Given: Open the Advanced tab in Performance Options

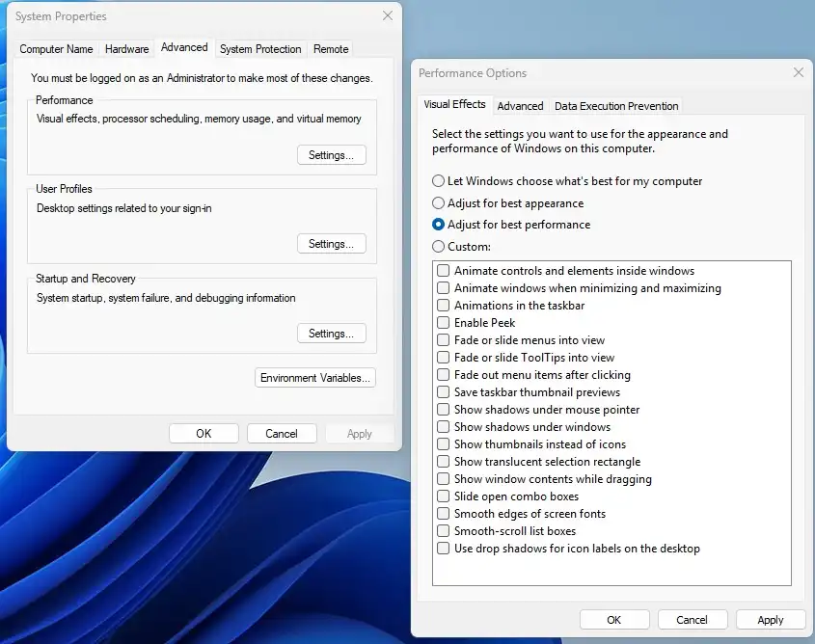Looking at the screenshot, I should [521, 106].
